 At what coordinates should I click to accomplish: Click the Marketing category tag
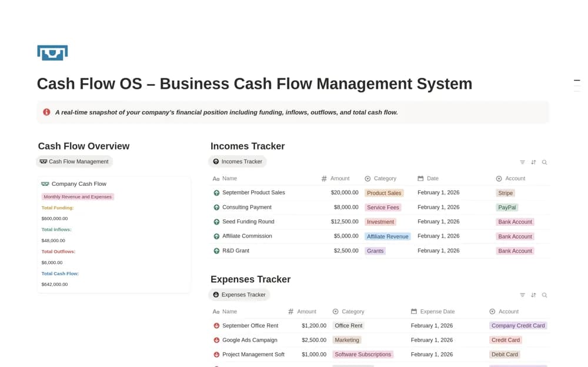click(x=346, y=340)
